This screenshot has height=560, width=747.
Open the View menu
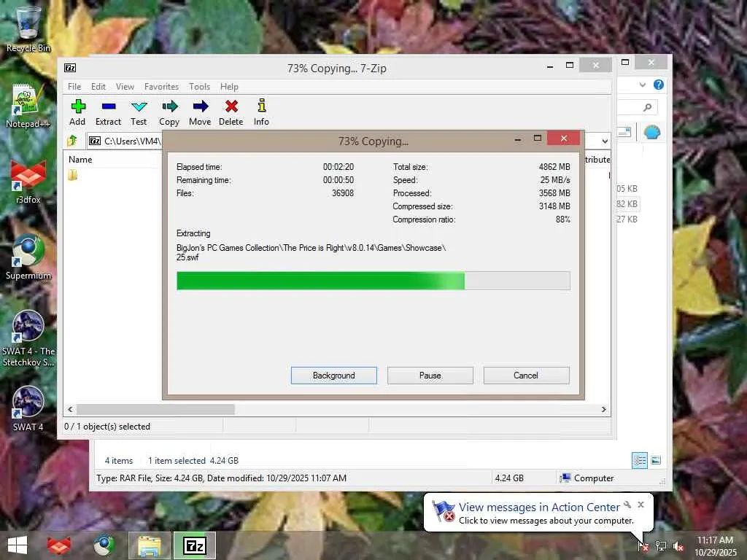tap(125, 87)
